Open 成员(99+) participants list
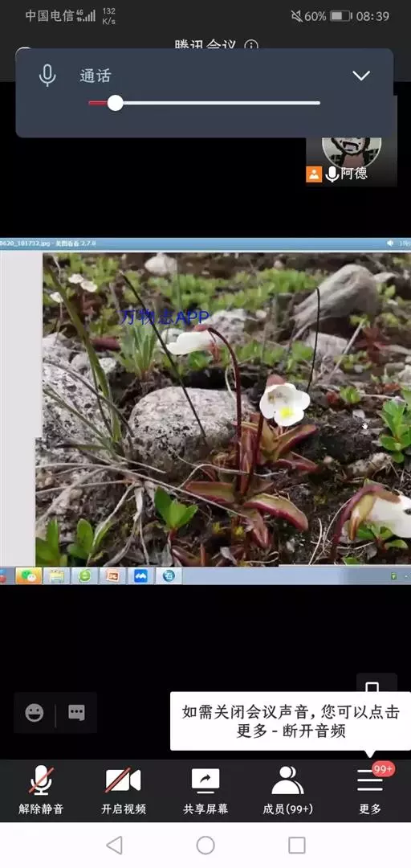This screenshot has height=868, width=411. (x=287, y=790)
